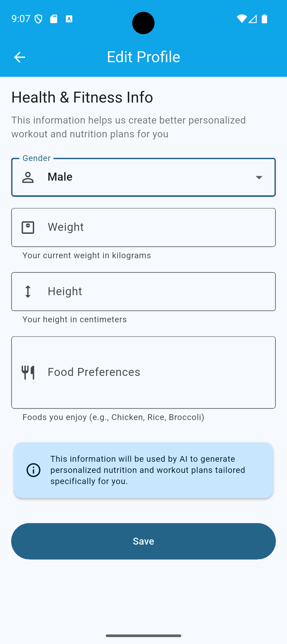Click the height arrows icon

[28, 291]
